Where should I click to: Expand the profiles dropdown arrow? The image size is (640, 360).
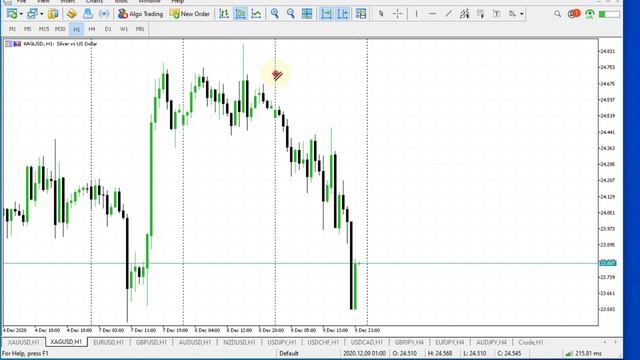pos(41,14)
